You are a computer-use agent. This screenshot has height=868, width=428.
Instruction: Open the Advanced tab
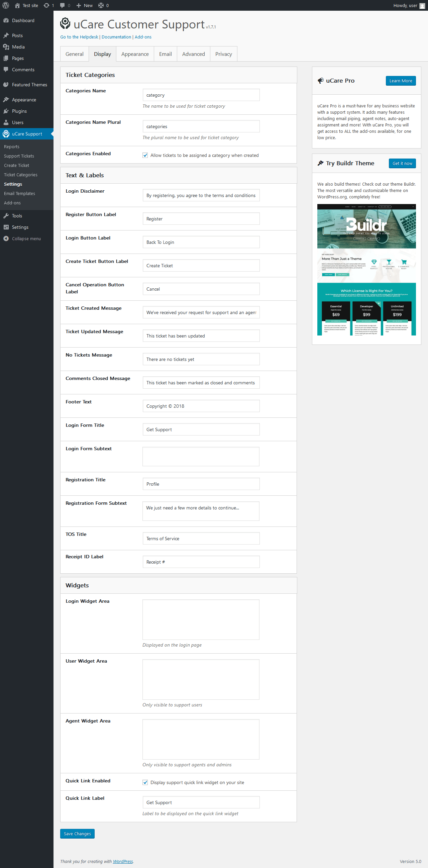point(194,54)
